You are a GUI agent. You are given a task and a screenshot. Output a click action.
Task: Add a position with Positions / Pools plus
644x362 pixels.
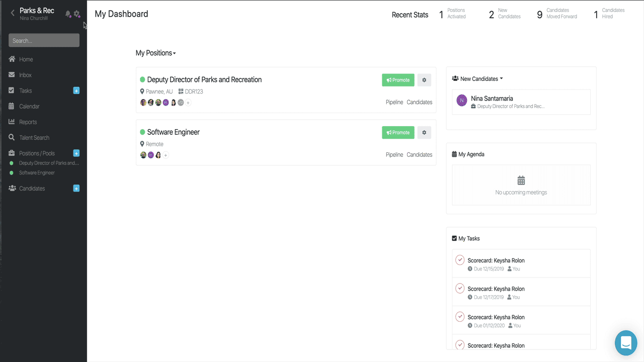tap(76, 153)
